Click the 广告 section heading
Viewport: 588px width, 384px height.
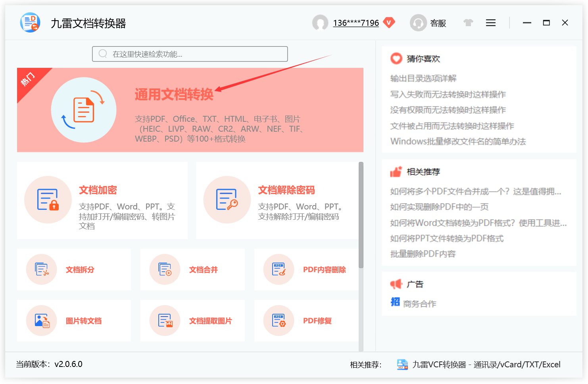pos(415,284)
